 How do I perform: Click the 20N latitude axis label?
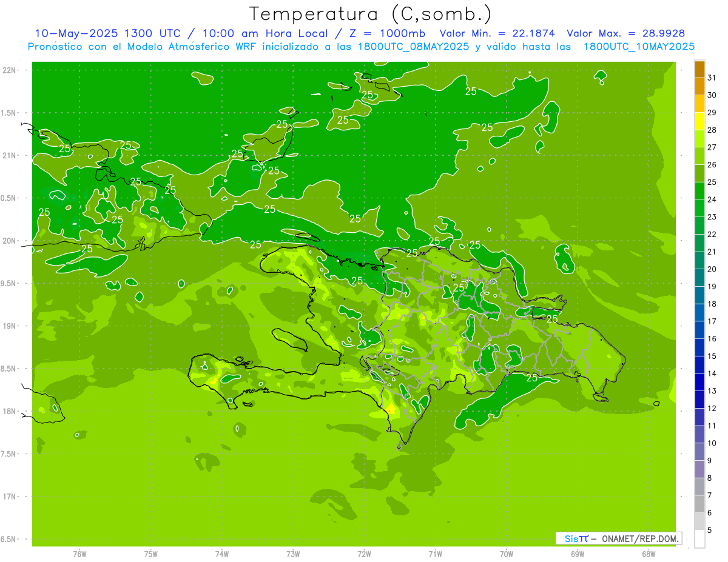coord(10,241)
